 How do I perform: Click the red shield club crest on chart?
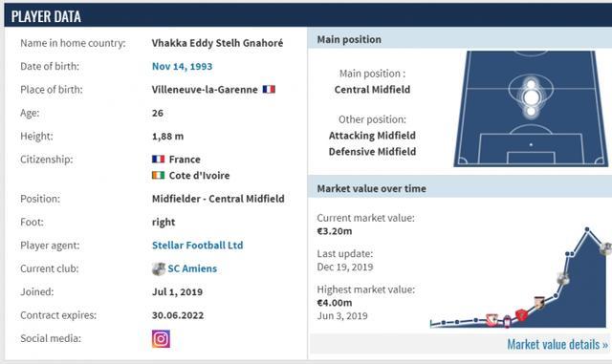pyautogui.click(x=521, y=314)
